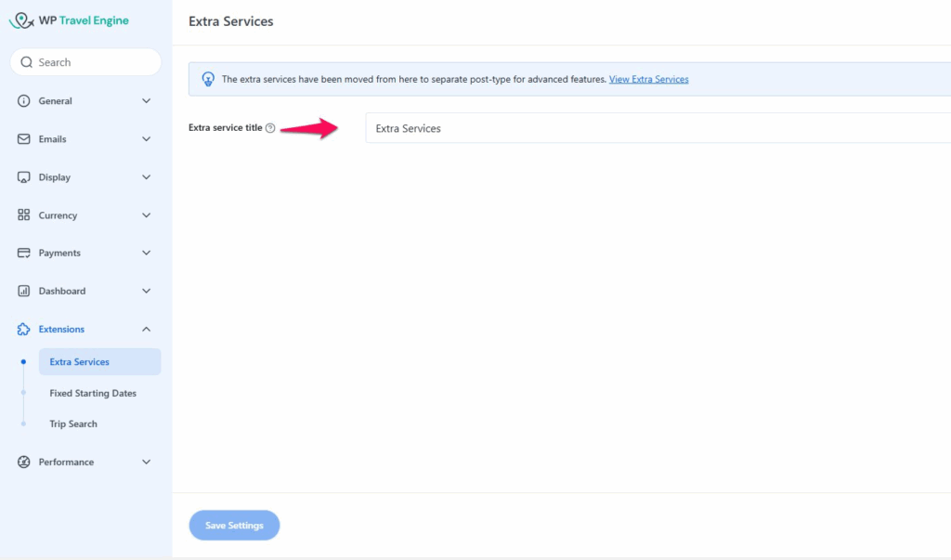Expand the Performance section chevron
The width and height of the screenshot is (951, 560).
click(146, 462)
